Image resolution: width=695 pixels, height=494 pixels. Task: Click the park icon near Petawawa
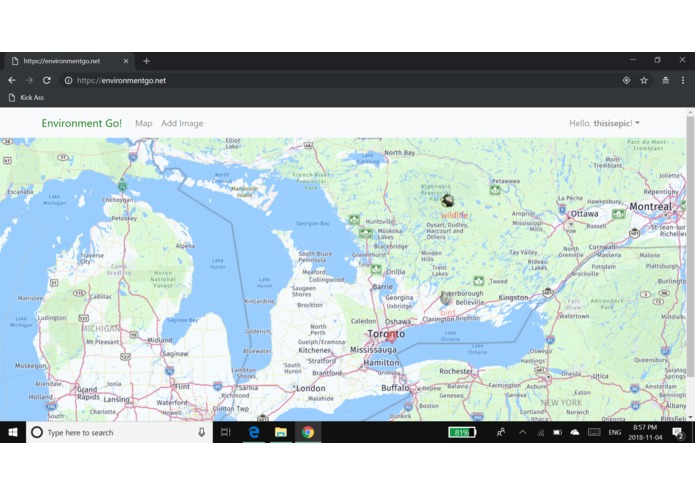click(x=495, y=190)
